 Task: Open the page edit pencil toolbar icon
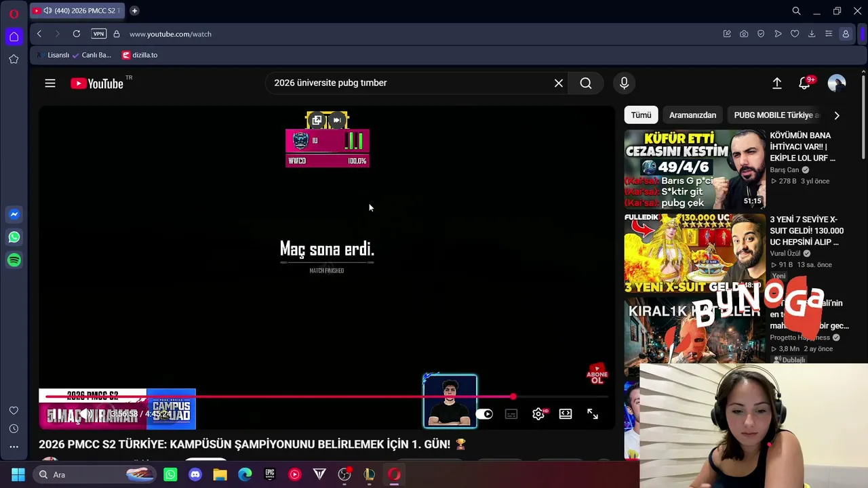click(x=727, y=34)
